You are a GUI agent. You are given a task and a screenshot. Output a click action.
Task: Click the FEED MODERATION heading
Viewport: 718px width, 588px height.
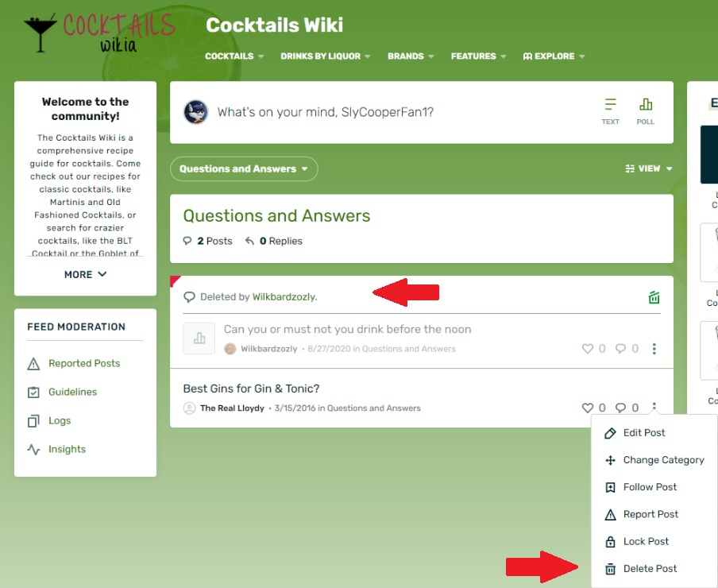(76, 327)
